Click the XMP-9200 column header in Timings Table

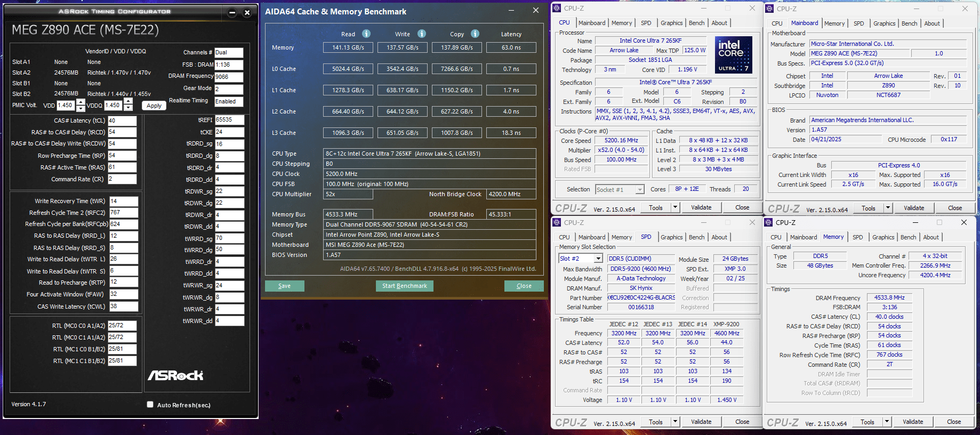(x=726, y=324)
